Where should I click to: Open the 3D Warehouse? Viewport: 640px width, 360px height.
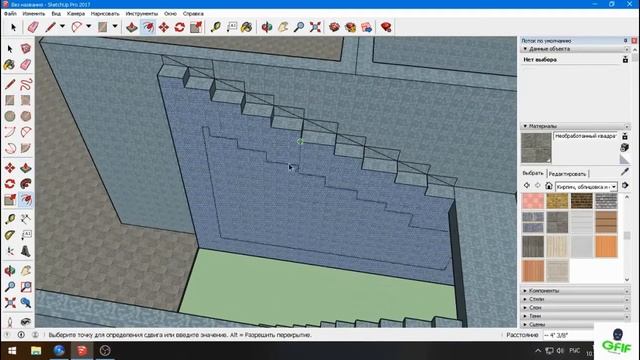click(x=334, y=27)
